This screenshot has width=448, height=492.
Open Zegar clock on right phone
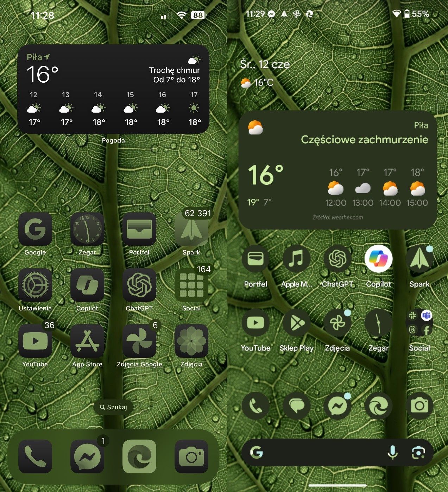pyautogui.click(x=378, y=323)
